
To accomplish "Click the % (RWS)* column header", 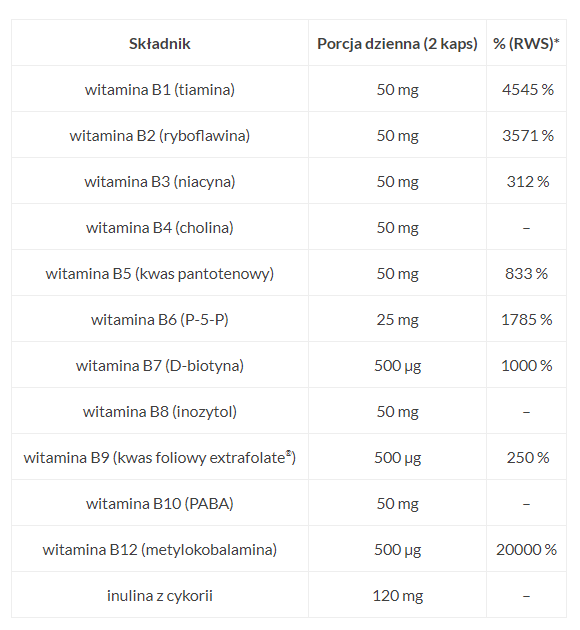I will tap(526, 43).
